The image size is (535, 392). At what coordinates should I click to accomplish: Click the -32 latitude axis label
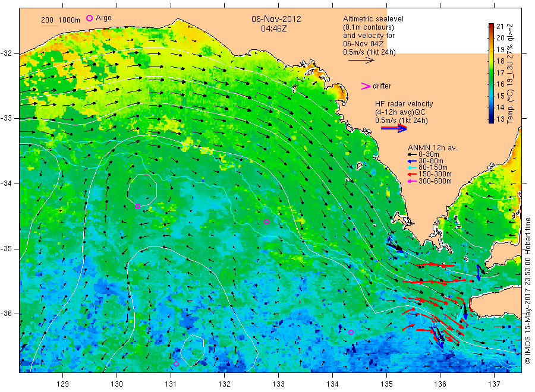pos(6,53)
